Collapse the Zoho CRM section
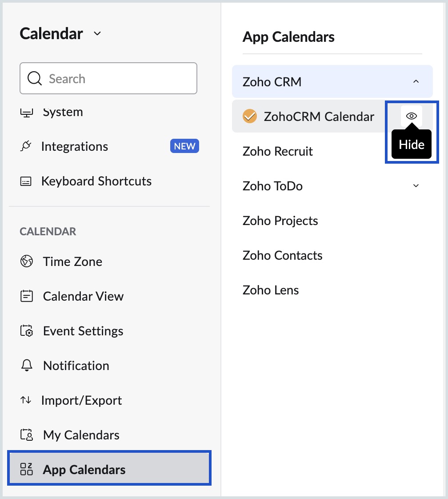Image resolution: width=448 pixels, height=499 pixels. [416, 82]
